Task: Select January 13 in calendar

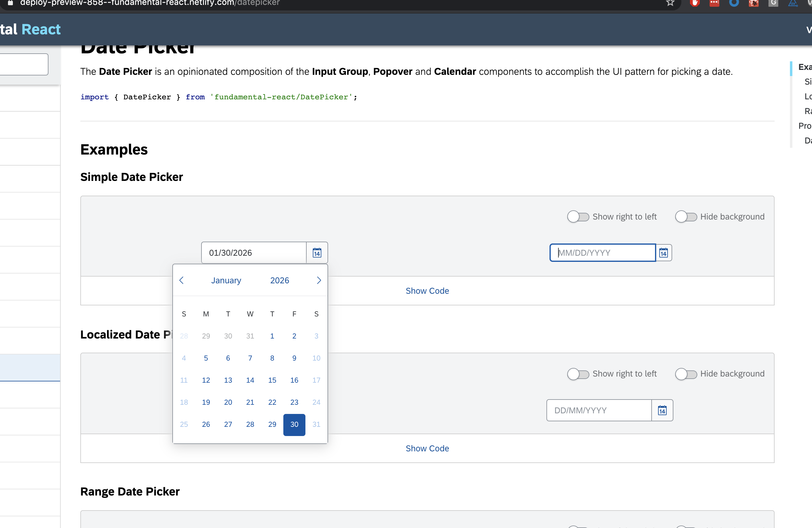Action: 228,380
